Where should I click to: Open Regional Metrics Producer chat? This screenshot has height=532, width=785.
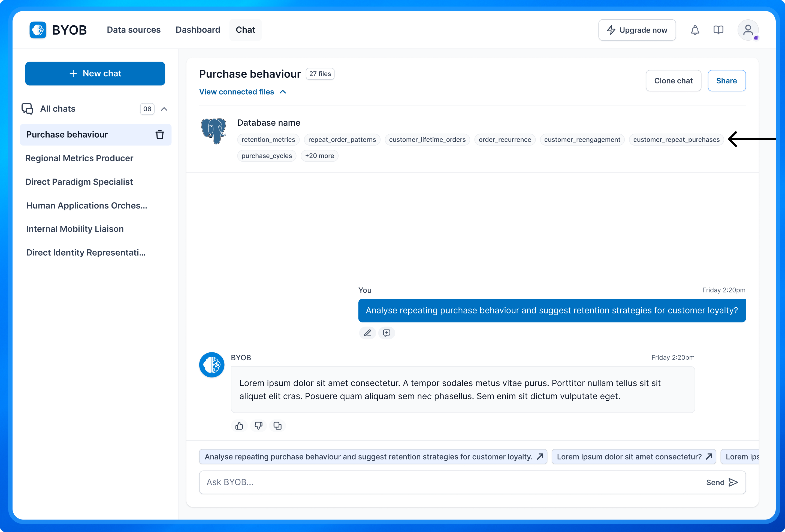79,158
